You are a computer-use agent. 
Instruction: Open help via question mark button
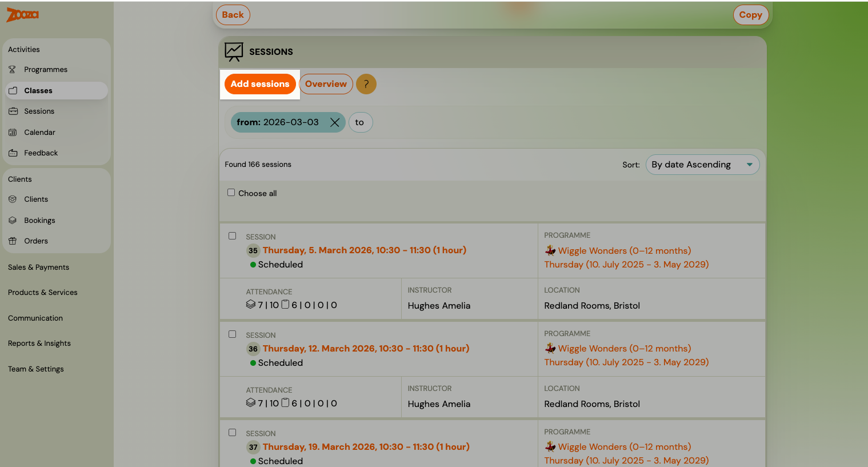click(x=366, y=84)
